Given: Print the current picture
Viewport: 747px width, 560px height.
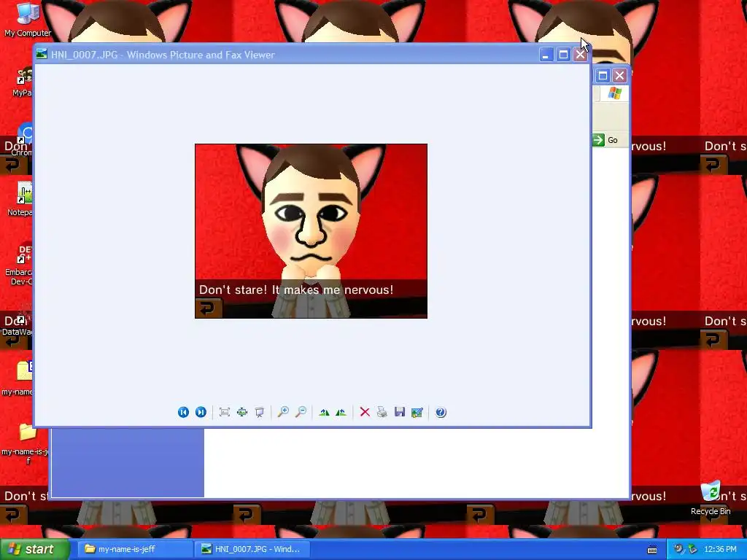Looking at the screenshot, I should [x=382, y=413].
